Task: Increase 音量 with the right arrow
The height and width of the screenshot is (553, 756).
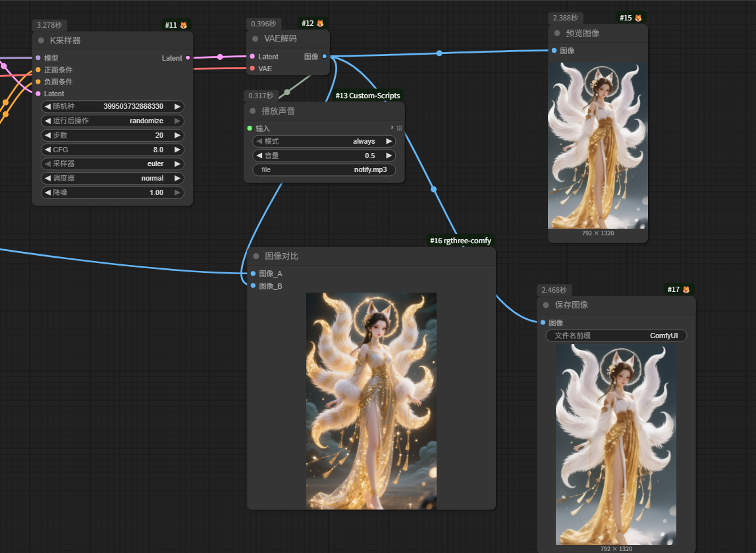Action: [389, 156]
